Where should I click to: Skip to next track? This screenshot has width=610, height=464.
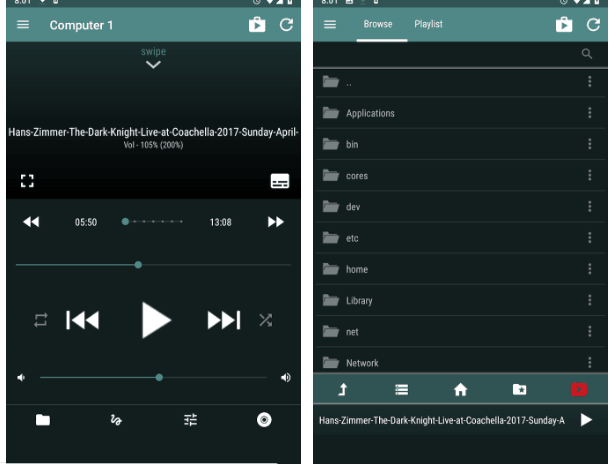pos(223,320)
